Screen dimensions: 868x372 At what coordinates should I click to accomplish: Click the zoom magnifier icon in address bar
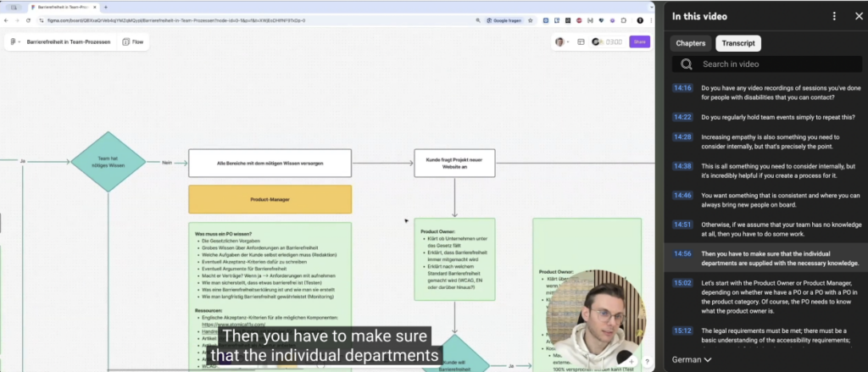pos(478,20)
